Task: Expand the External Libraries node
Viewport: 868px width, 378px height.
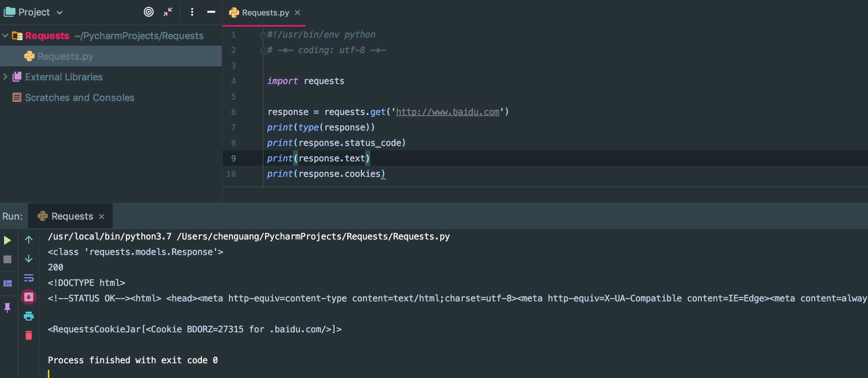Action: pos(5,77)
